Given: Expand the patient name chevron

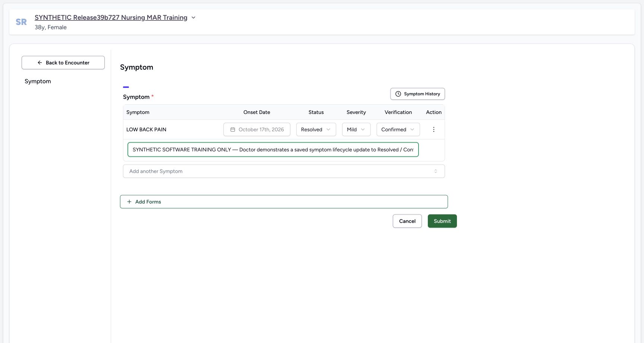Looking at the screenshot, I should click(193, 18).
